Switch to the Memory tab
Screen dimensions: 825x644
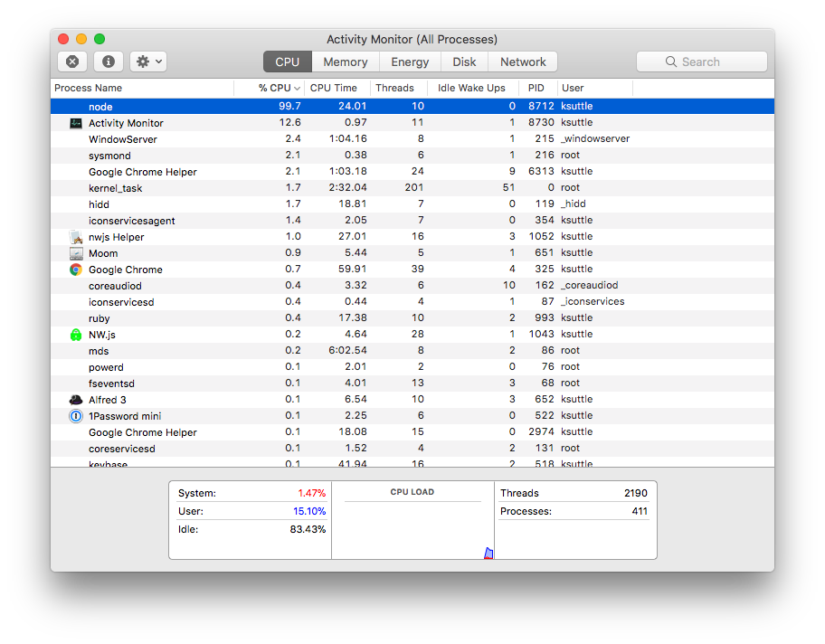click(x=345, y=62)
